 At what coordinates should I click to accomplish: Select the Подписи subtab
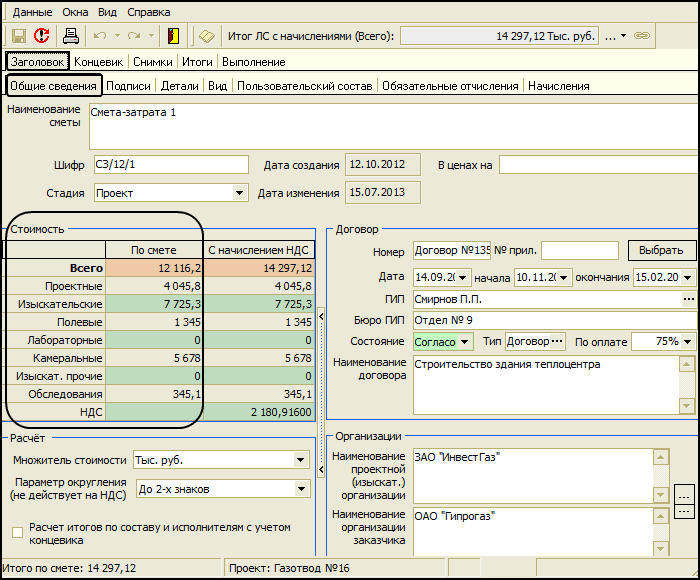(128, 86)
